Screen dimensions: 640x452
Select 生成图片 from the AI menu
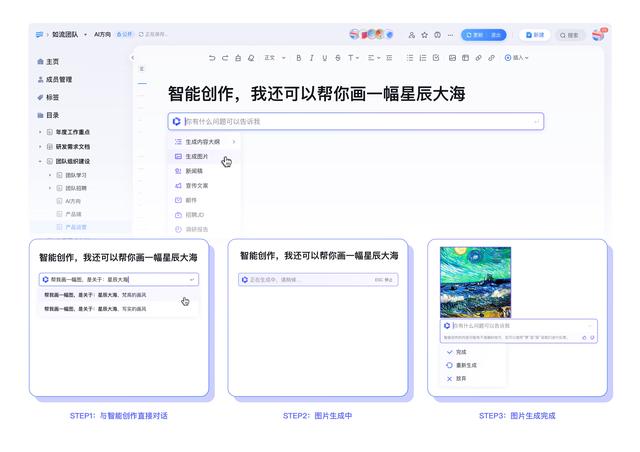point(196,157)
